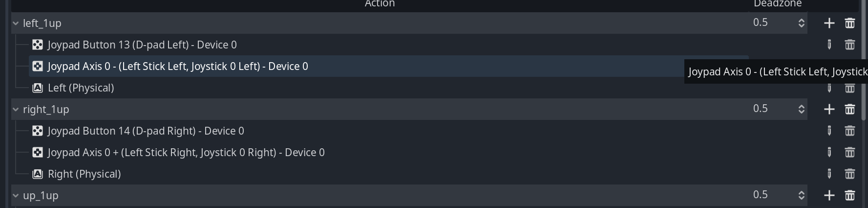Image resolution: width=868 pixels, height=208 pixels.
Task: Delete the right_1up action
Action: (x=850, y=109)
